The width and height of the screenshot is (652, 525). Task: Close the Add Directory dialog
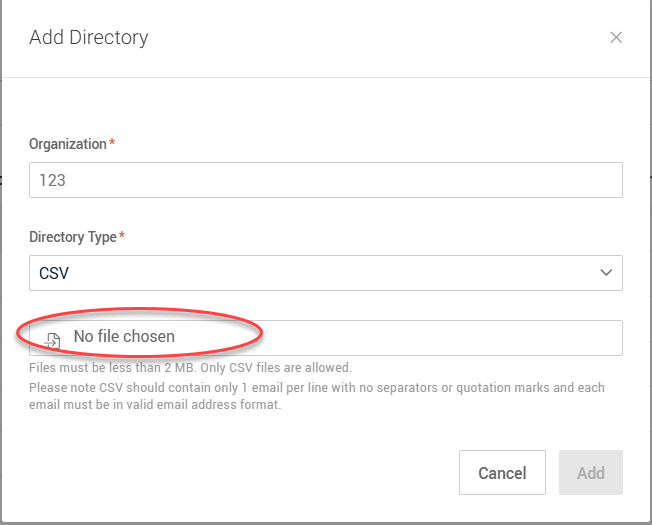point(616,38)
